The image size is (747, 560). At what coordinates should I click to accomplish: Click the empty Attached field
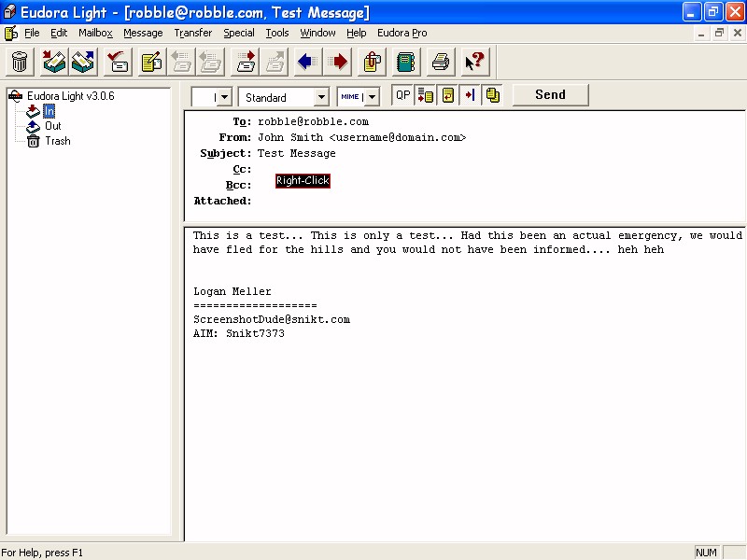(x=500, y=201)
